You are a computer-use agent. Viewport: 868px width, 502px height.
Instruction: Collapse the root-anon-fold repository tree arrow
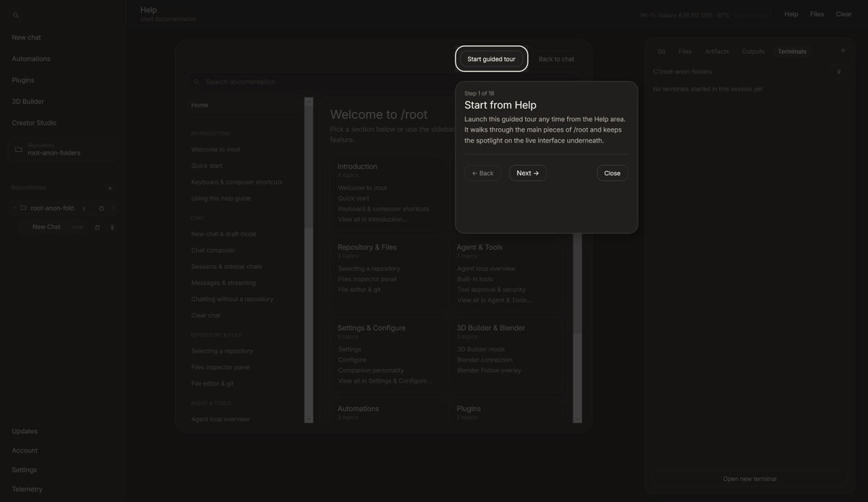14,208
